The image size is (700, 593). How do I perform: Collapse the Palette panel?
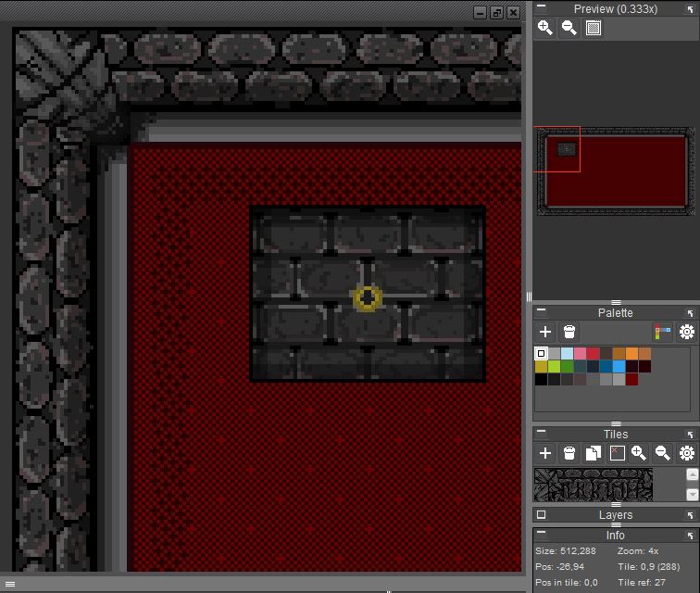point(542,313)
